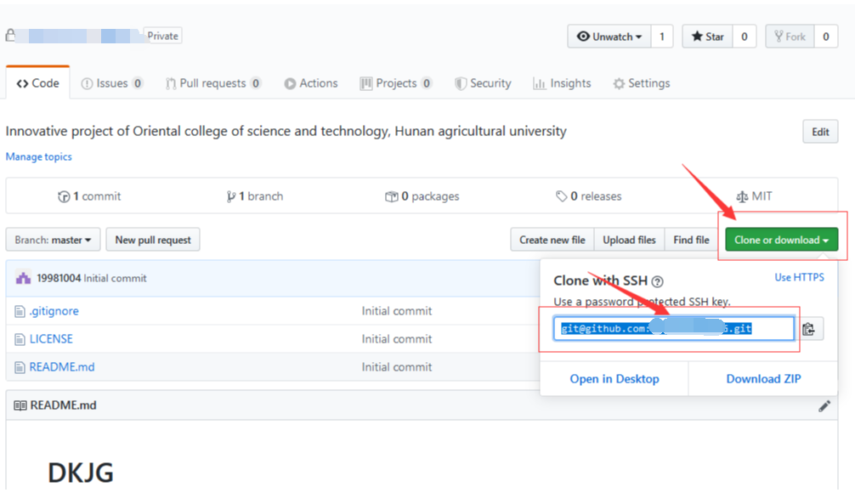View the Insights tab
Viewport: 855px width, 504px height.
tap(562, 83)
